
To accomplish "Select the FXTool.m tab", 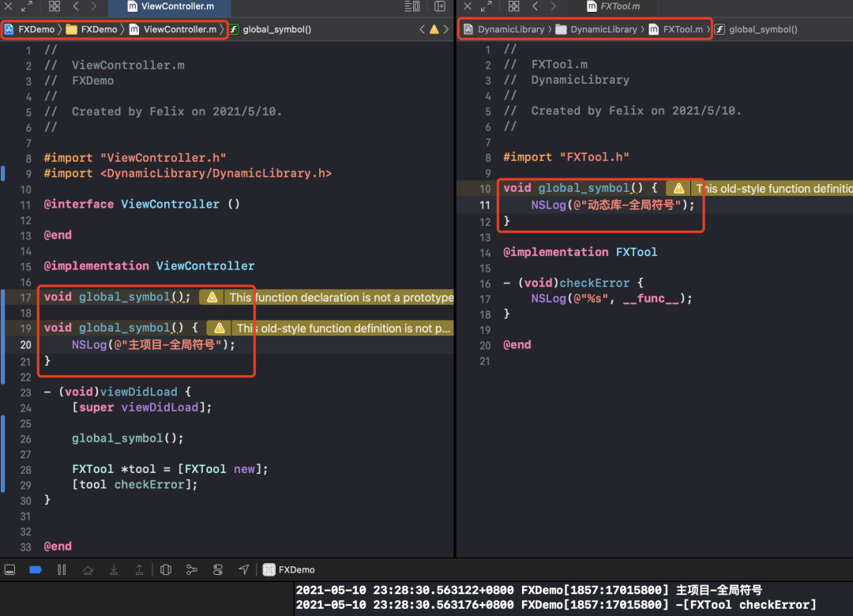I will pos(613,6).
